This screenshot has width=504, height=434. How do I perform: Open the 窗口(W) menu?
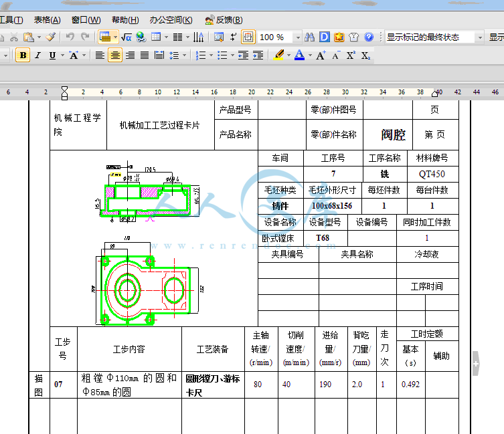coord(86,20)
